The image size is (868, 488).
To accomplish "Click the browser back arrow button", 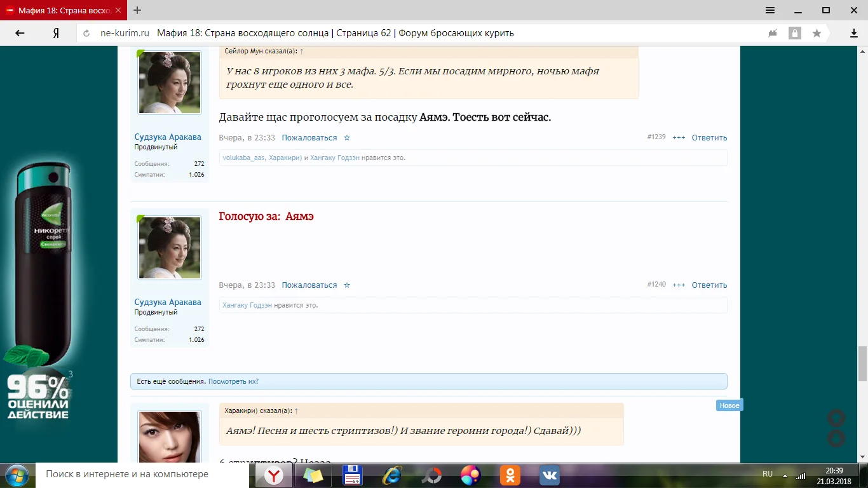I will click(20, 33).
